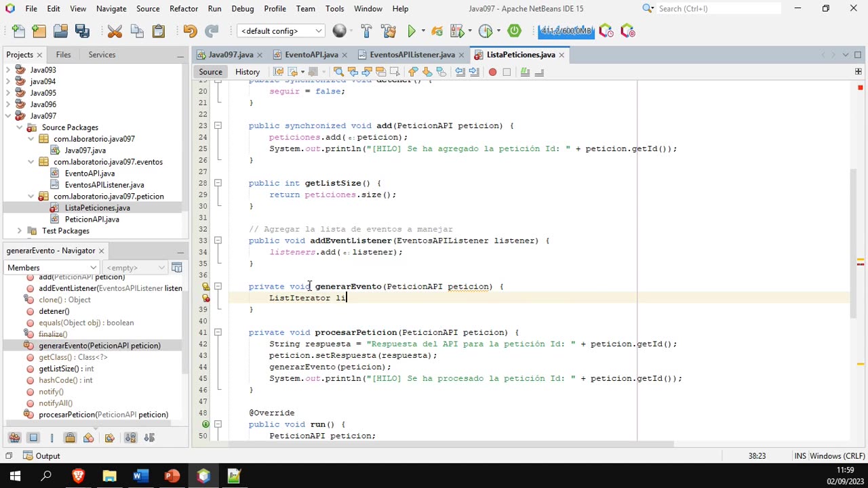The image size is (868, 488).
Task: Expand the Java093 project node
Action: [x=8, y=70]
